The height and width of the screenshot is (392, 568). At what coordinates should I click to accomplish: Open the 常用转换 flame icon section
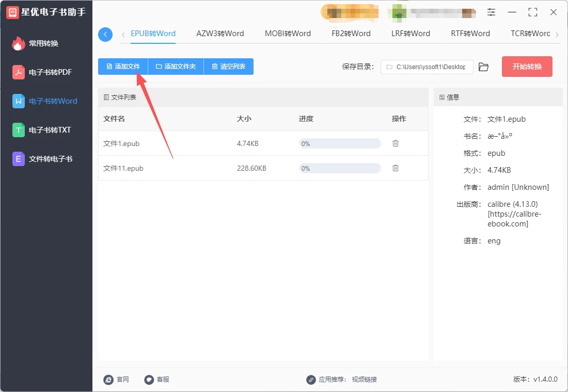[x=35, y=43]
